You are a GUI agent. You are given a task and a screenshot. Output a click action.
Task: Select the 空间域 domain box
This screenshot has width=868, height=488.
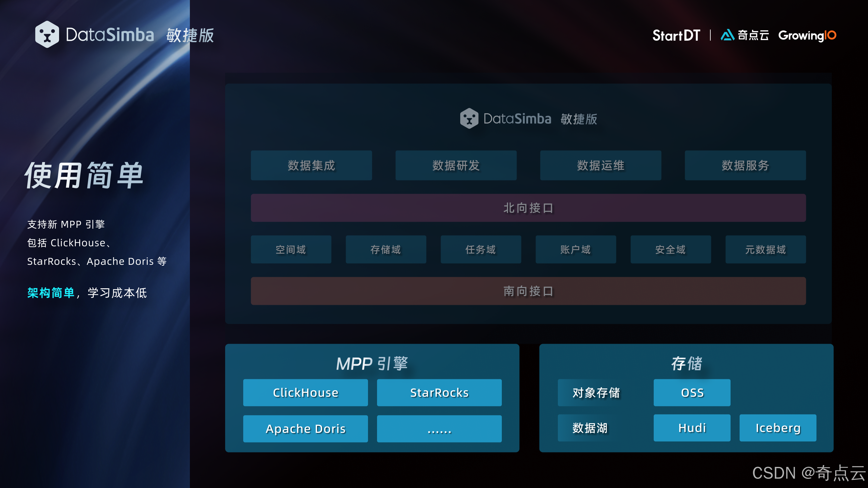coord(291,249)
